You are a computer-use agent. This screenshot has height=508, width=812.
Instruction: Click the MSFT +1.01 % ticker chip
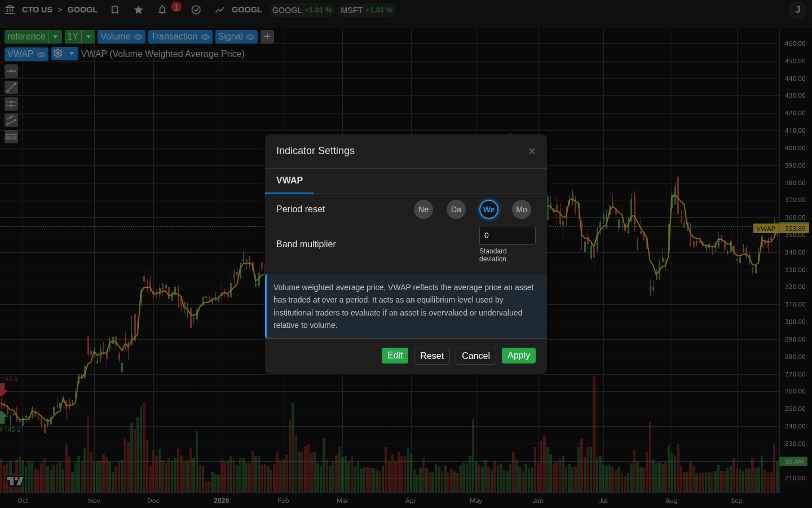(x=367, y=10)
